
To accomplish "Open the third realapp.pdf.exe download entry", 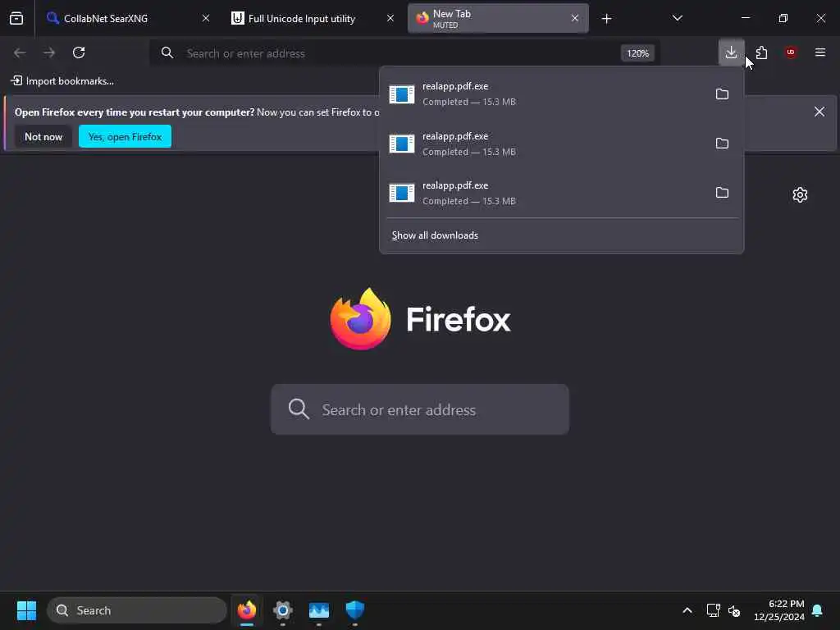I will pos(546,193).
